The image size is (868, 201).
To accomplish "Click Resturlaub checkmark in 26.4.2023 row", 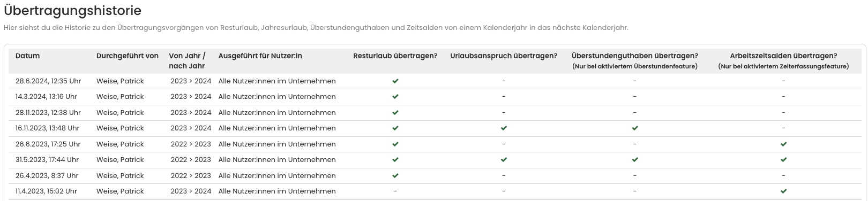I will click(395, 175).
